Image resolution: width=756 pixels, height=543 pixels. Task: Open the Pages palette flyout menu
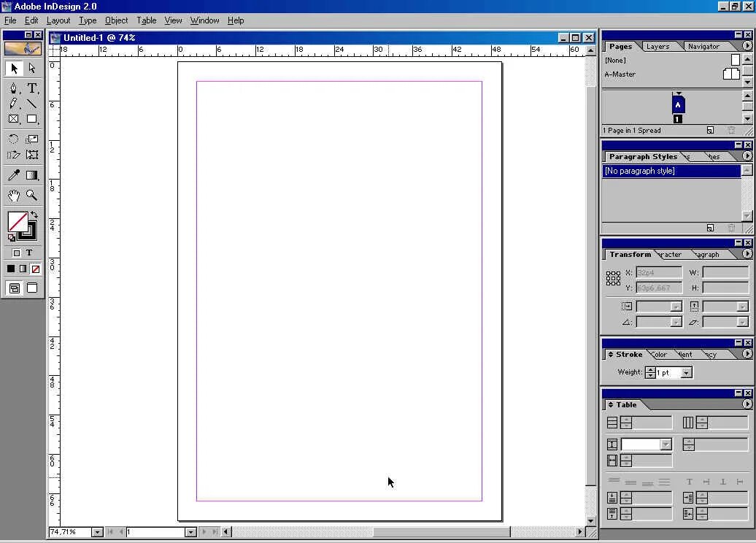pos(747,45)
